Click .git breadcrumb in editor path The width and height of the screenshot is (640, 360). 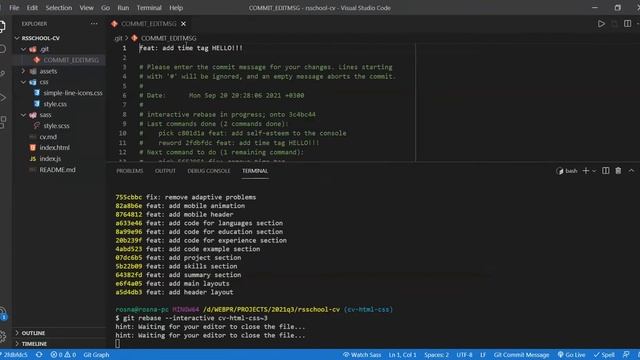[x=118, y=38]
